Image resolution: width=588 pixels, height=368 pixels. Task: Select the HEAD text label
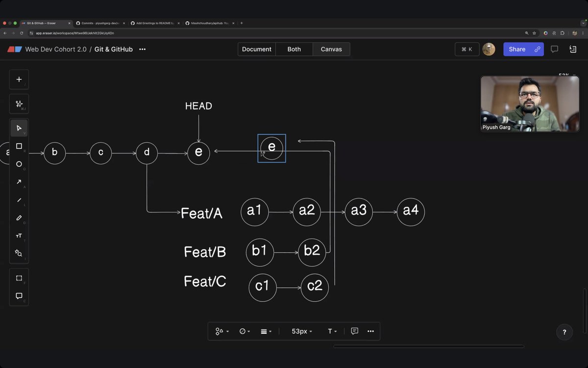coord(198,106)
